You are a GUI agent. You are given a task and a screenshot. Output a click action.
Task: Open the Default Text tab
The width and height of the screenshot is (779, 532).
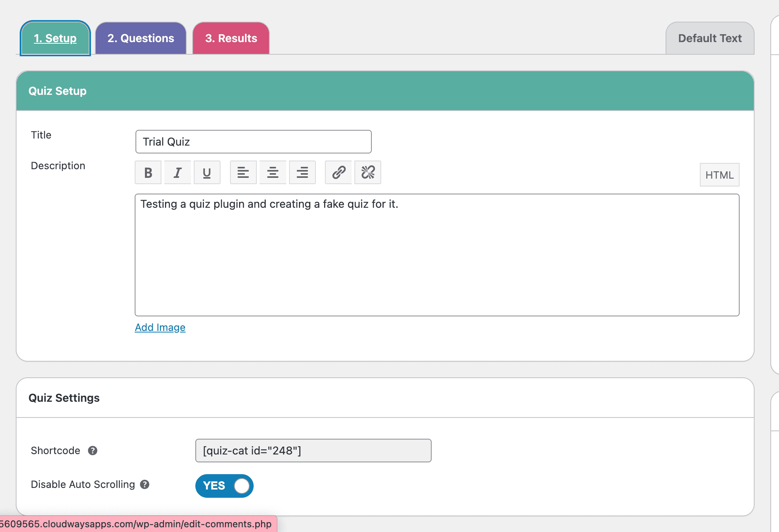[x=710, y=38]
